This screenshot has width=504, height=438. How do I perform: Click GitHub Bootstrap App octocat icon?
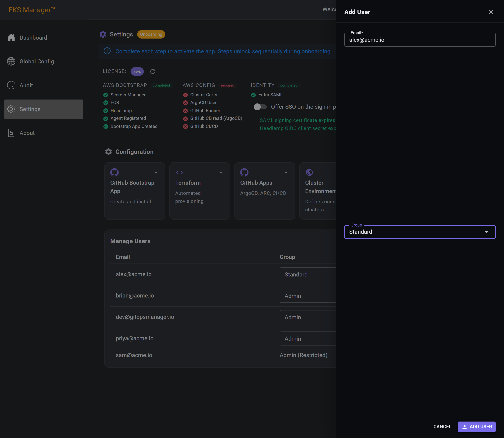click(x=114, y=172)
